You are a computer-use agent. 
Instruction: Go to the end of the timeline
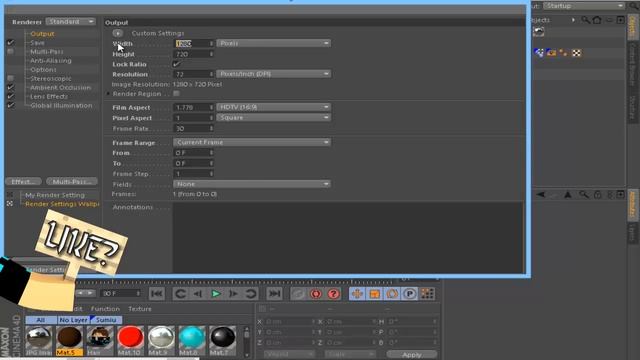274,293
